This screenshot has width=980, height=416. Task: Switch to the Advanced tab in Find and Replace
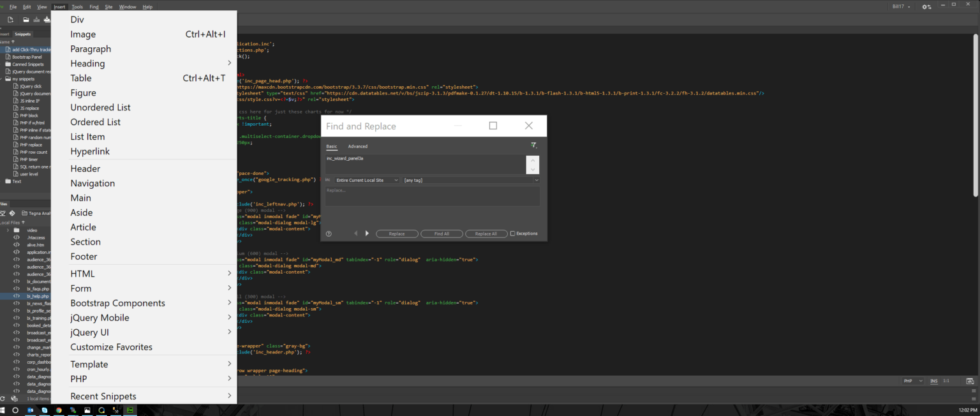click(x=357, y=146)
